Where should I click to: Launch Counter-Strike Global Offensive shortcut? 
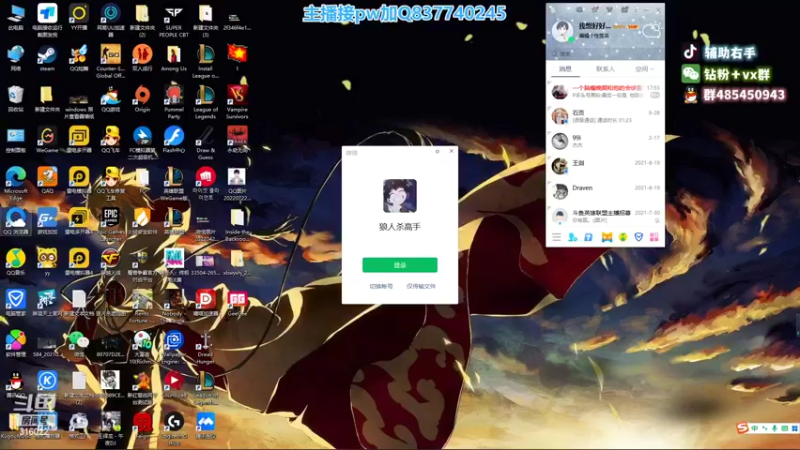[110, 62]
